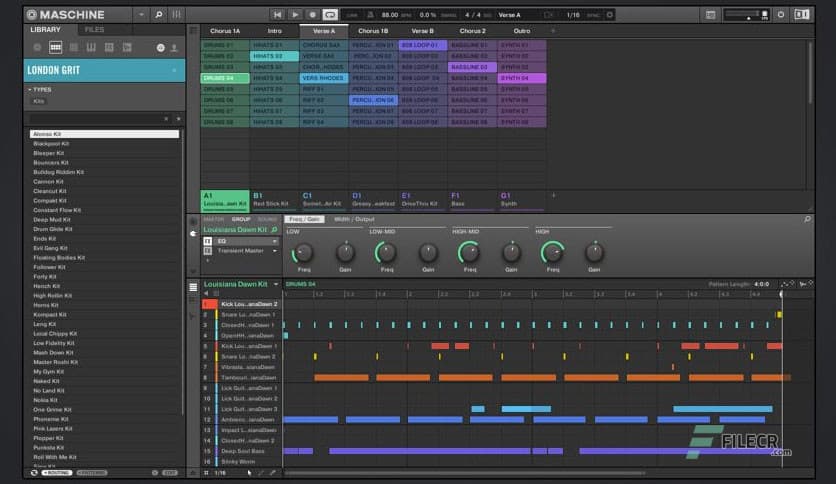
Task: Open the EQ plug-in dropdown arrow
Action: pyautogui.click(x=275, y=241)
